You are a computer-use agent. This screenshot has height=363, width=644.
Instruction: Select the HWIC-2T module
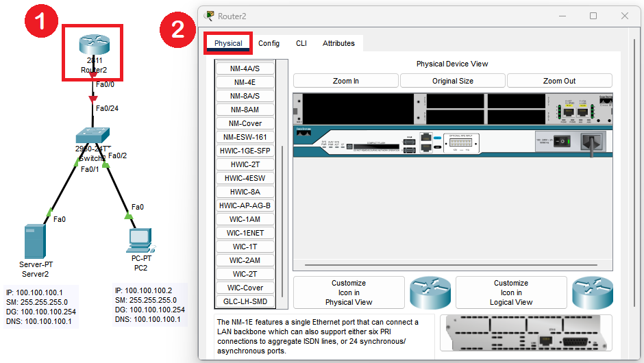tap(245, 164)
